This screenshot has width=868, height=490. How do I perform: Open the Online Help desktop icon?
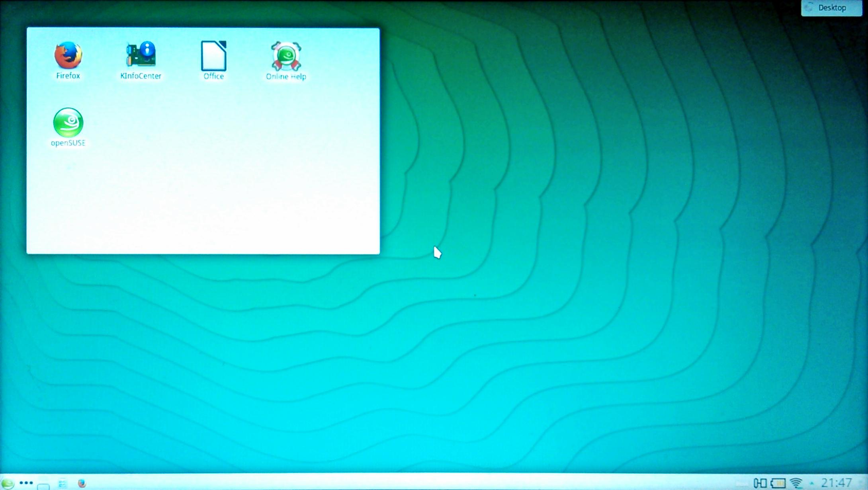click(286, 61)
